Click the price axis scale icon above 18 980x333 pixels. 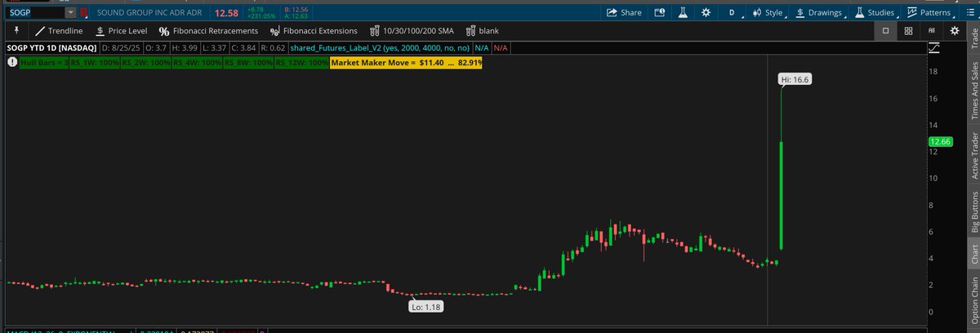pyautogui.click(x=934, y=50)
